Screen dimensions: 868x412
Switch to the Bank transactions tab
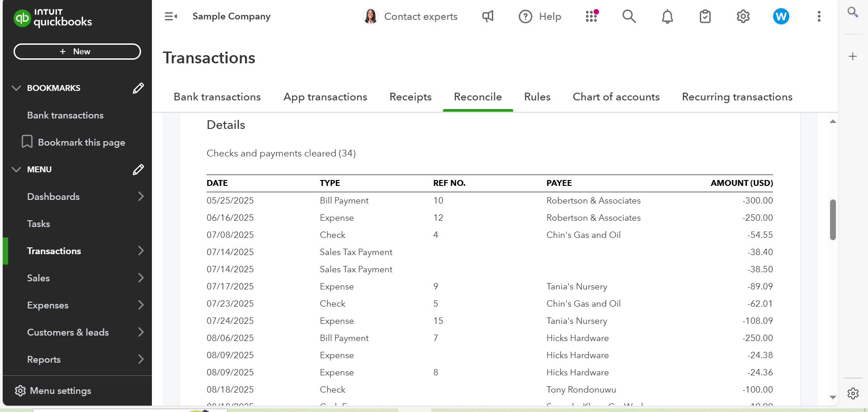[217, 97]
